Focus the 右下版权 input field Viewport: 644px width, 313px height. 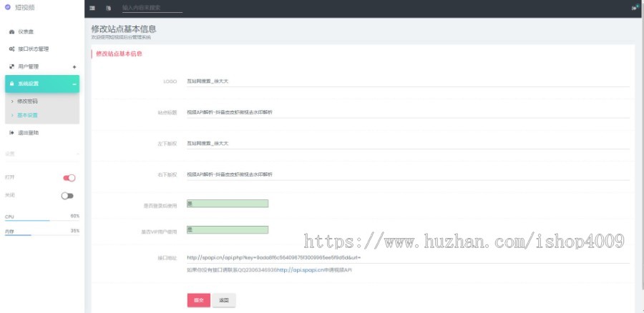click(x=408, y=174)
